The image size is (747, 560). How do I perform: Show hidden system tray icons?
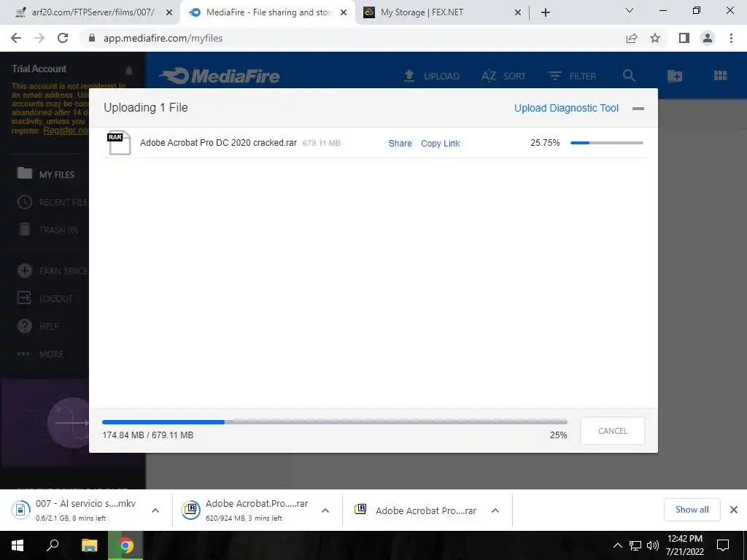coord(617,545)
